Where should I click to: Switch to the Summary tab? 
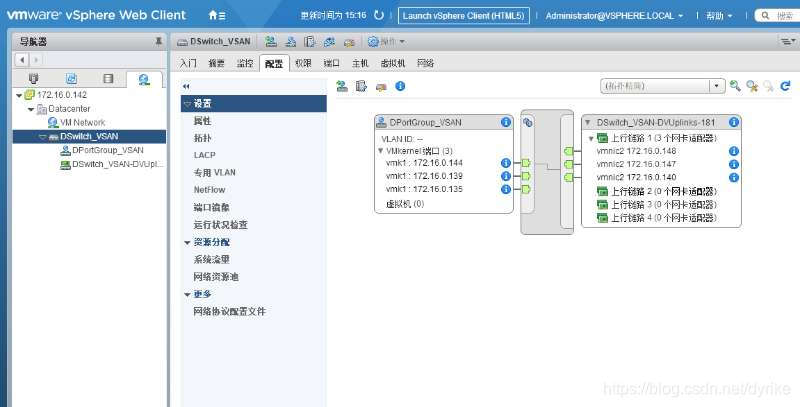(216, 63)
